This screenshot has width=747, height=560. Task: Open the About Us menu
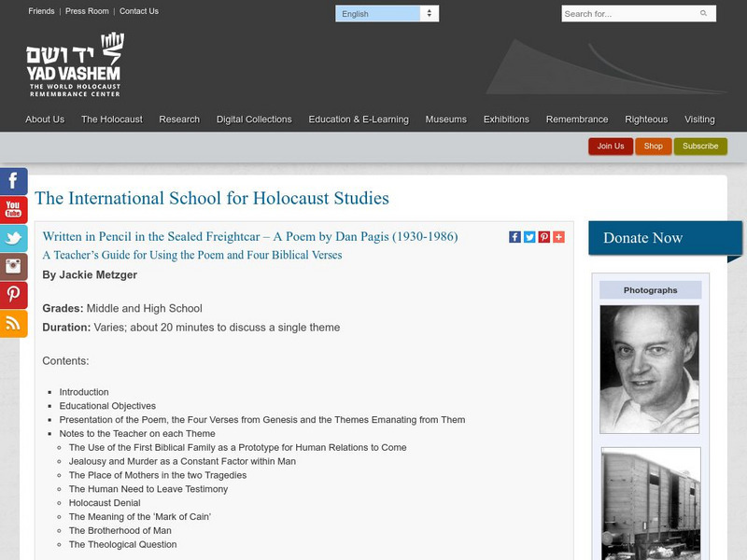[45, 119]
